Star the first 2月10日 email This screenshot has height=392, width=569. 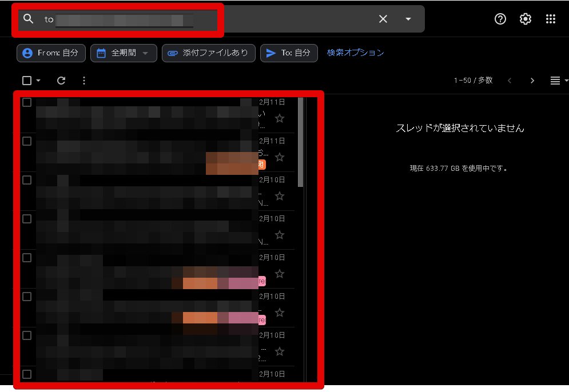pos(280,196)
